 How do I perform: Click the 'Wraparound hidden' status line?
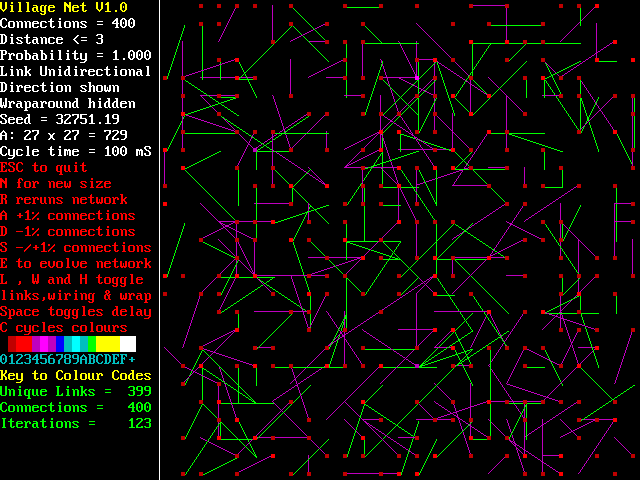pyautogui.click(x=68, y=103)
